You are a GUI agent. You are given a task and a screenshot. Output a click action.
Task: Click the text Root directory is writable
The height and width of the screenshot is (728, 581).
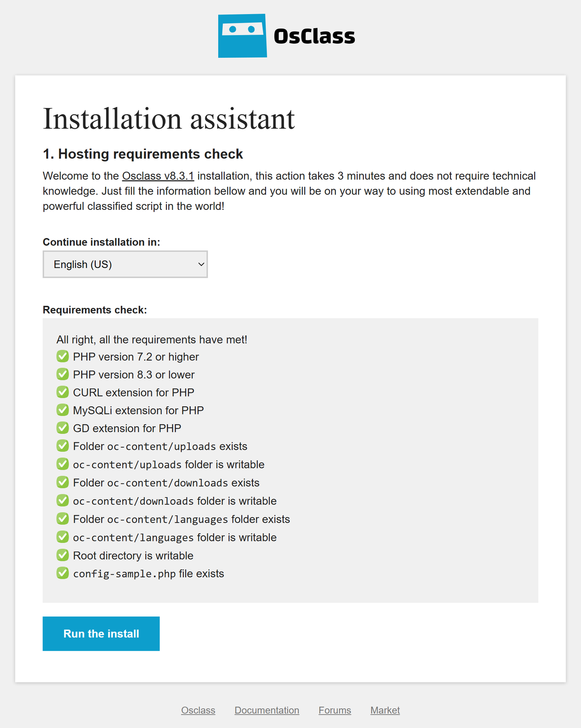click(x=133, y=556)
